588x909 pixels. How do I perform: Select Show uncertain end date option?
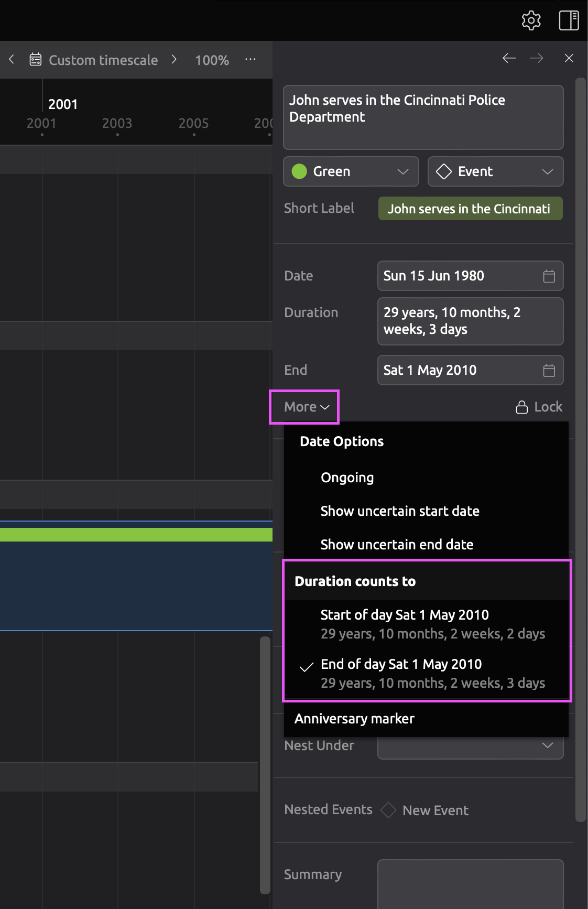pos(397,545)
